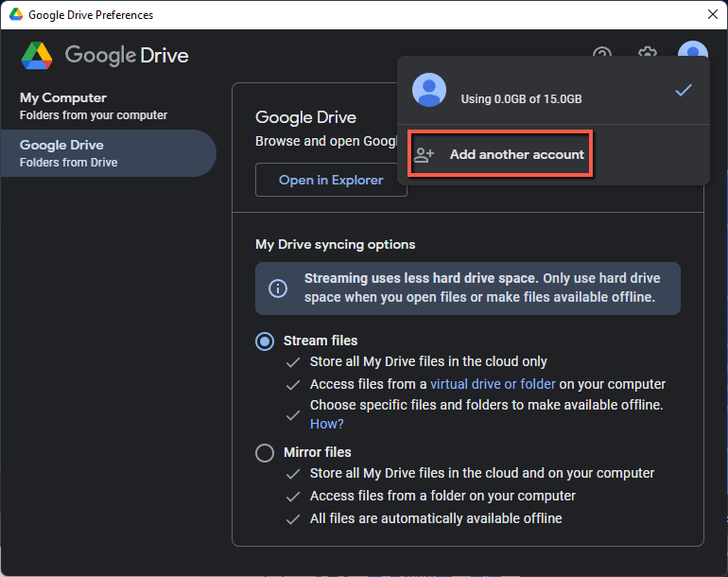Click the add-person icon beside Add another account

424,155
